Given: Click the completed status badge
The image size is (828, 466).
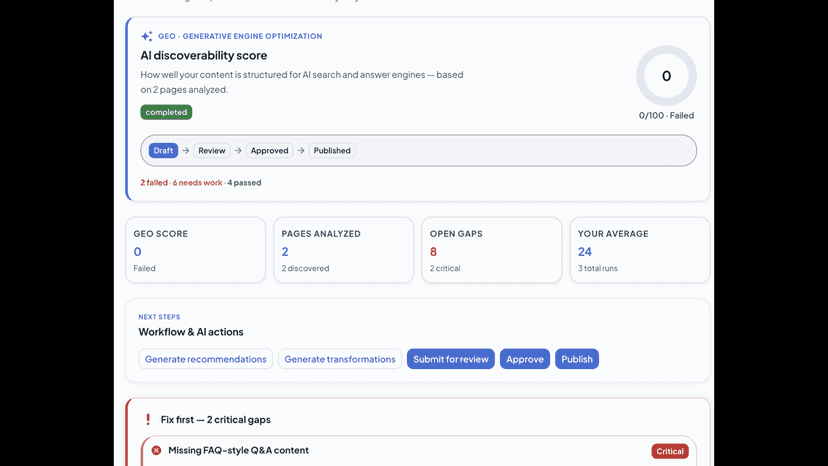Looking at the screenshot, I should tap(166, 112).
